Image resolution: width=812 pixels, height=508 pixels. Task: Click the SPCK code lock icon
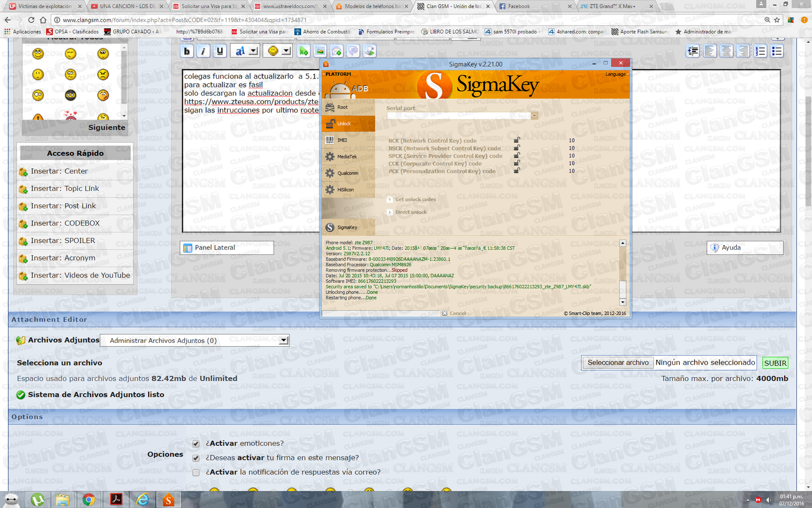(x=517, y=155)
